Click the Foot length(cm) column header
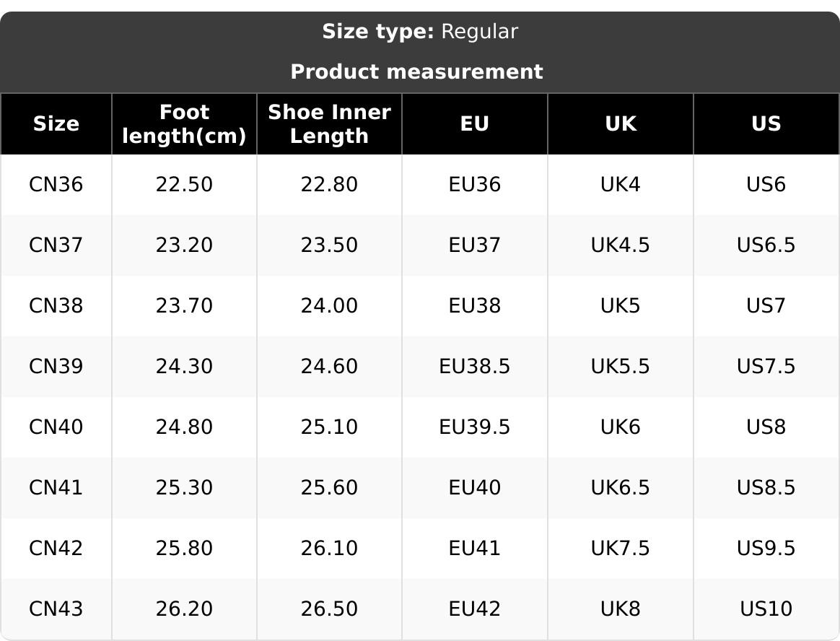The image size is (840, 641). pyautogui.click(x=184, y=124)
